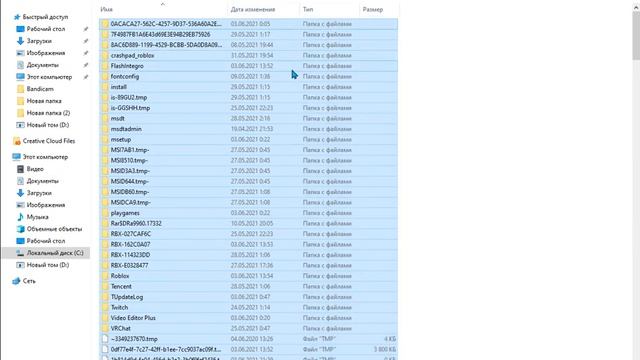Viewport: 640px width, 360px height.
Task: Unpin Документы pin in Quick Access
Action: pos(86,65)
